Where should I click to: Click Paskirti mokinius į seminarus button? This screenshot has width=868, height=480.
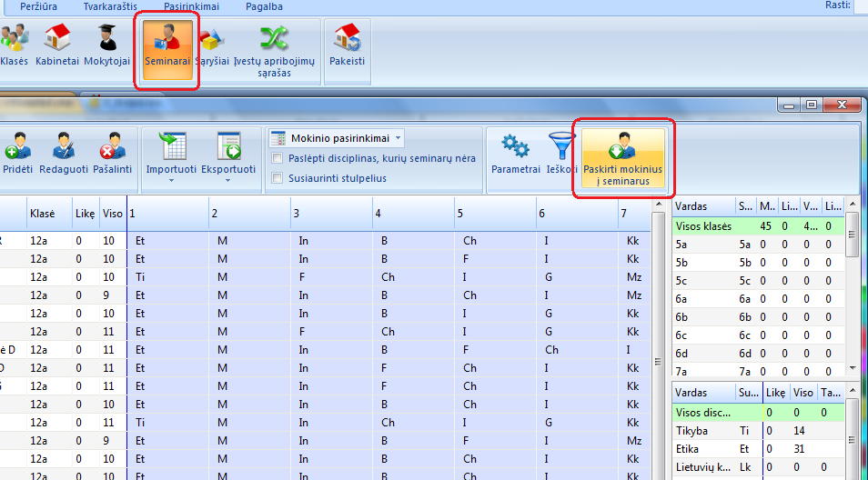tap(623, 155)
